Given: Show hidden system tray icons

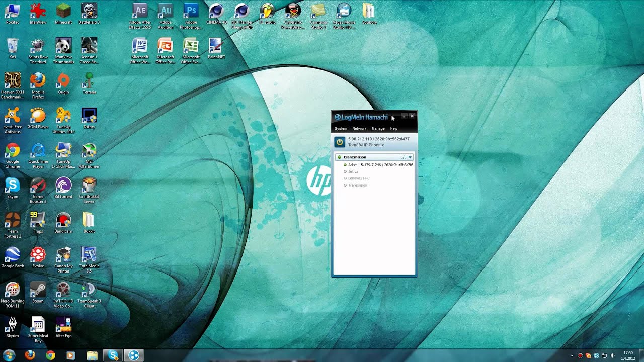Looking at the screenshot, I should pos(572,355).
